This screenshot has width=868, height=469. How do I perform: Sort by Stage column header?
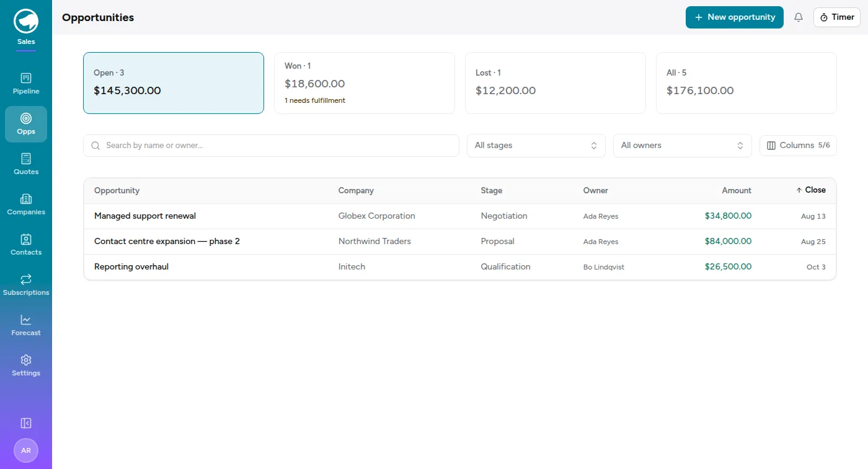pos(492,191)
